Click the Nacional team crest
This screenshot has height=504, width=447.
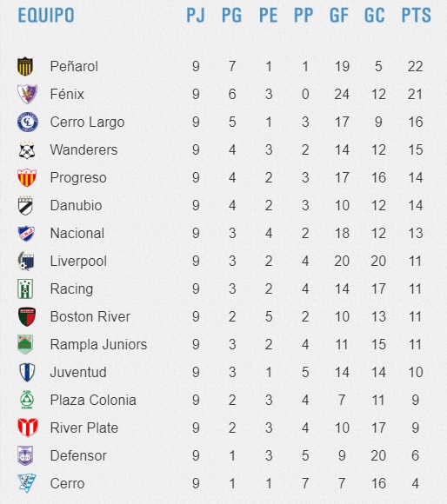[x=26, y=234]
